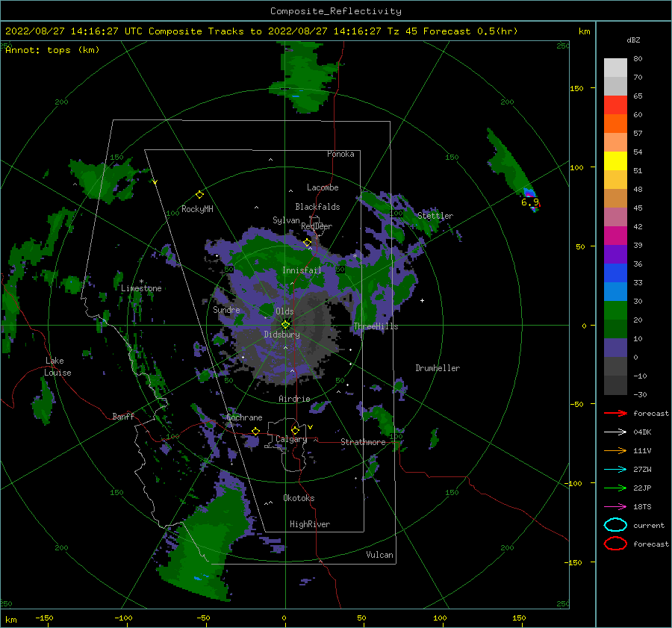The image size is (672, 628).
Task: Click the magenta 18TS arrow icon
Action: (x=615, y=507)
